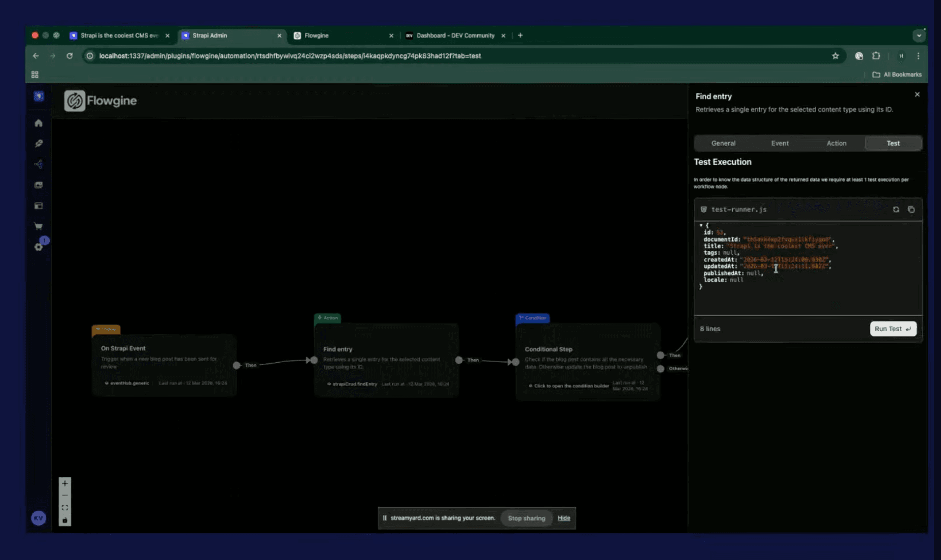Click the Then output handle of Conditional Step
This screenshot has height=560, width=941.
pyautogui.click(x=660, y=355)
